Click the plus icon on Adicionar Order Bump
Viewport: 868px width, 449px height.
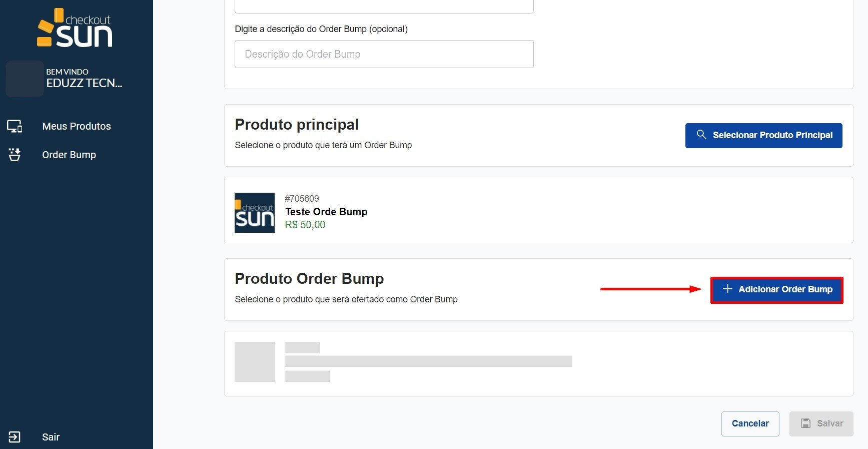click(x=727, y=289)
